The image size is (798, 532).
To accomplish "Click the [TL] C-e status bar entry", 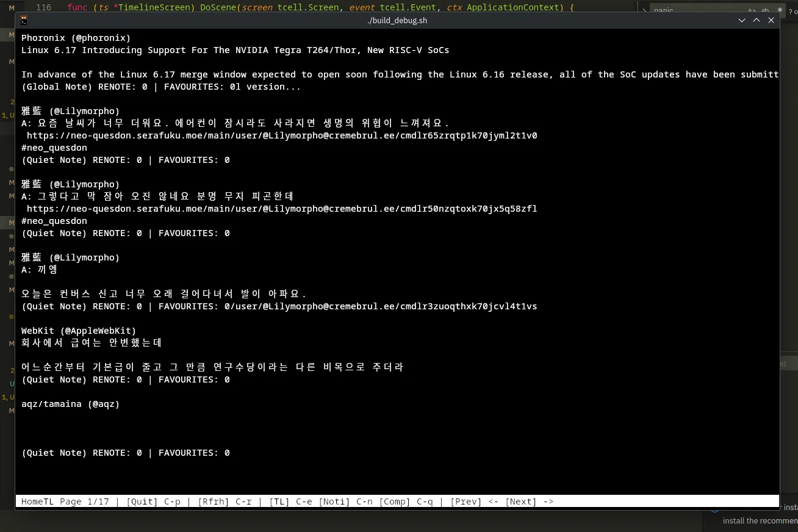I will click(x=291, y=501).
